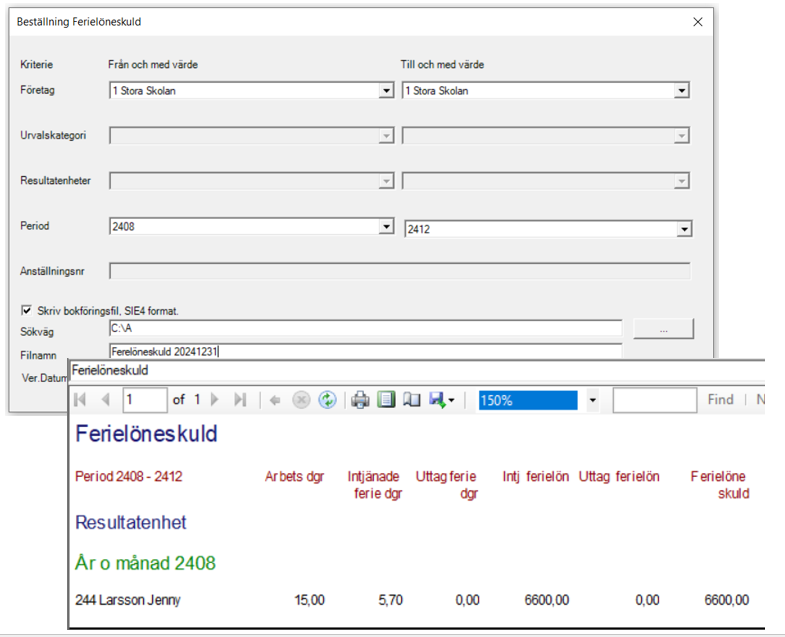This screenshot has width=785, height=637.
Task: Click the Intj ferielön column header
Action: tap(536, 476)
